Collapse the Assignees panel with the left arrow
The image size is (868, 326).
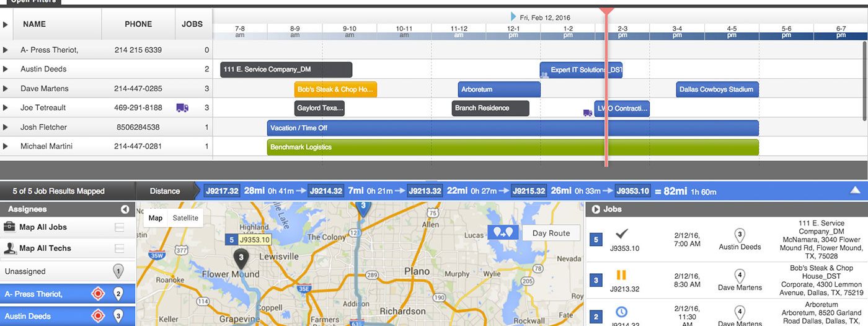[x=125, y=209]
